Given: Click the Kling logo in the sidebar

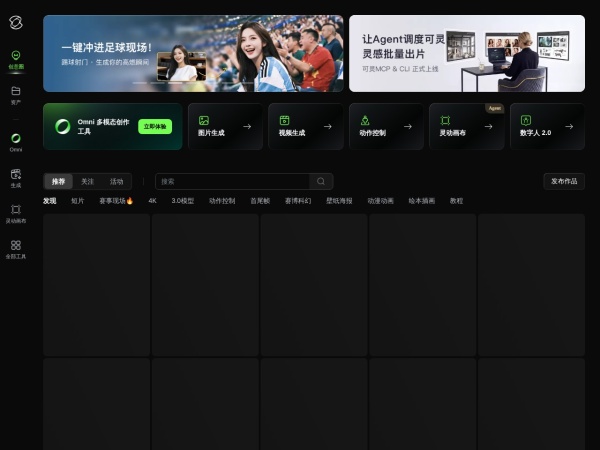Looking at the screenshot, I should pos(16,23).
